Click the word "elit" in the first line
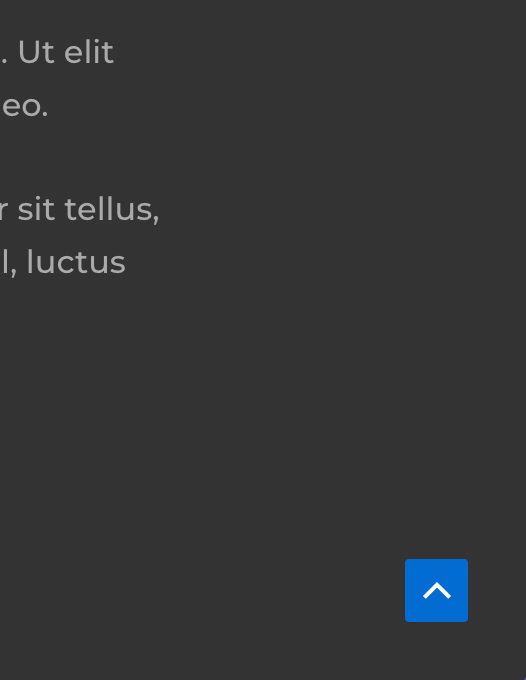This screenshot has width=526, height=680. click(89, 52)
